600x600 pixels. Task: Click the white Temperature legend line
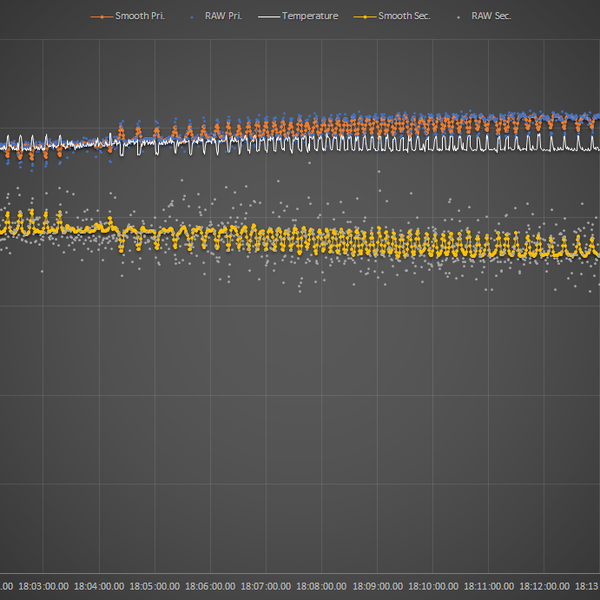tap(269, 17)
